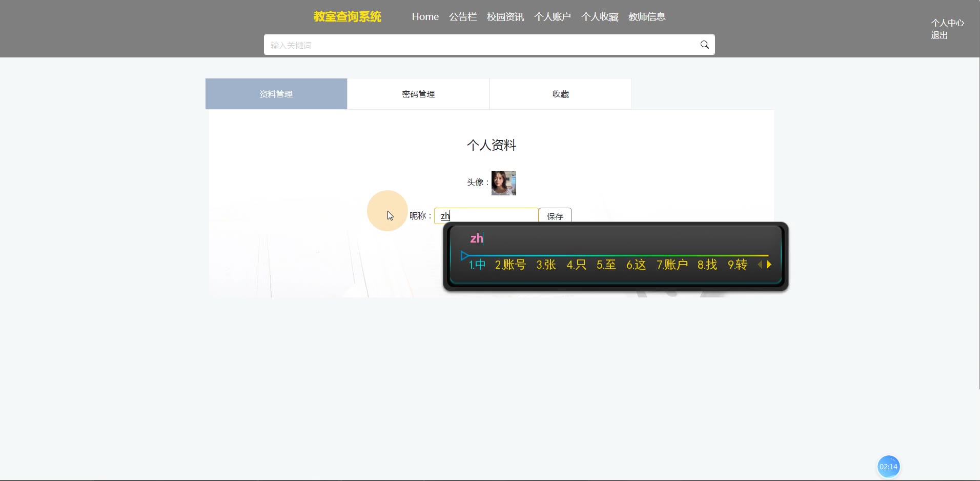Focus the keyword search input field
980x481 pixels.
(x=479, y=45)
